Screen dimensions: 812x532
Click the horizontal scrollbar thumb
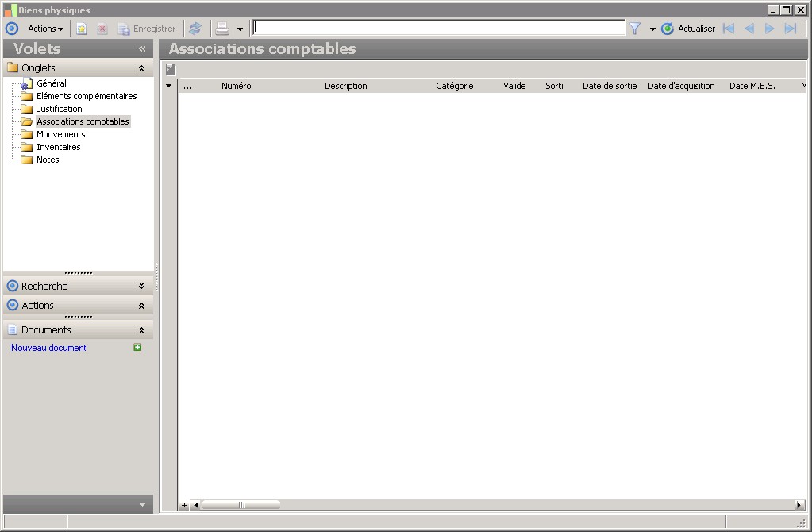[x=241, y=505]
